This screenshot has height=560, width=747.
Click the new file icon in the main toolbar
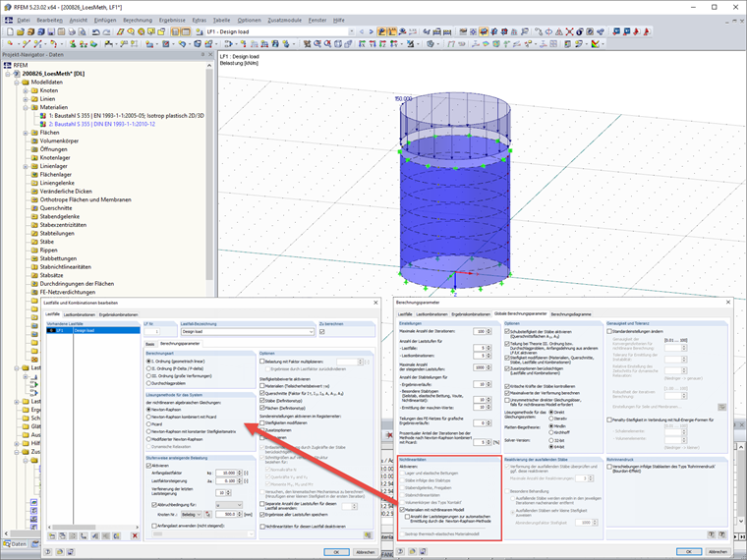coord(8,31)
